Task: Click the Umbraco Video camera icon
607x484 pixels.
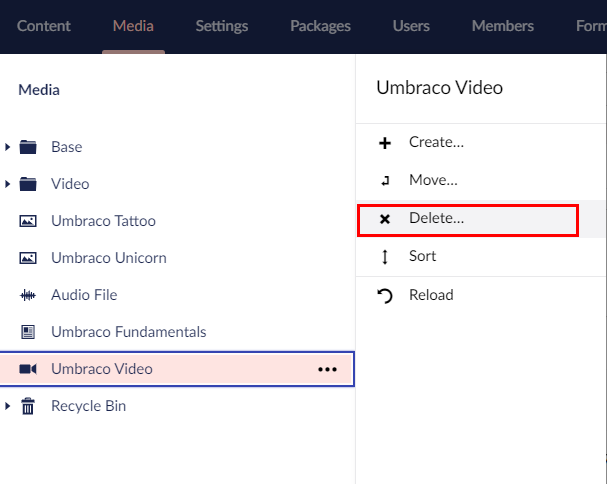Action: (28, 369)
